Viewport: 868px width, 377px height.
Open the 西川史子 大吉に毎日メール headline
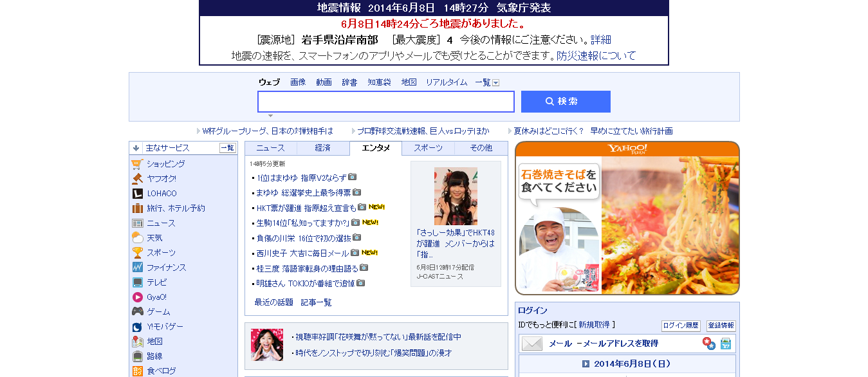coord(302,253)
